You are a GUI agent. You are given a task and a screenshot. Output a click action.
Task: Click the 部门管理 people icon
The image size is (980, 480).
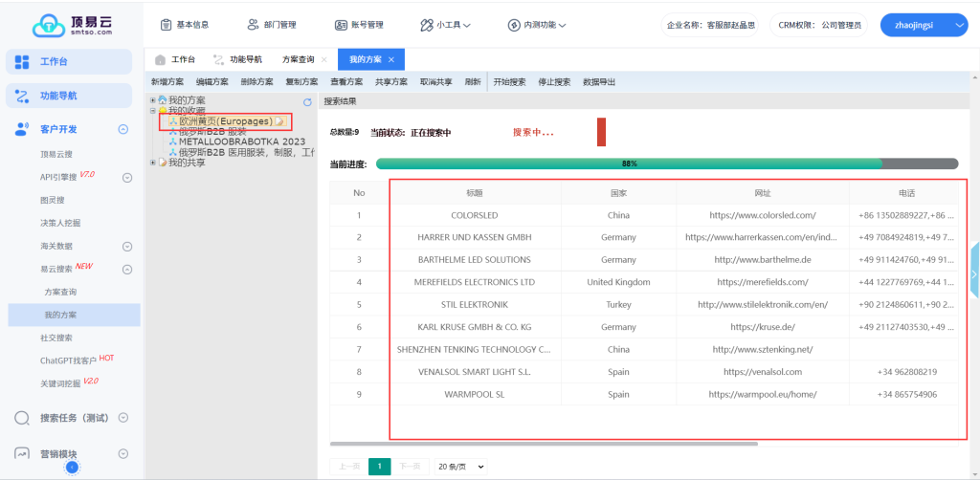point(253,25)
